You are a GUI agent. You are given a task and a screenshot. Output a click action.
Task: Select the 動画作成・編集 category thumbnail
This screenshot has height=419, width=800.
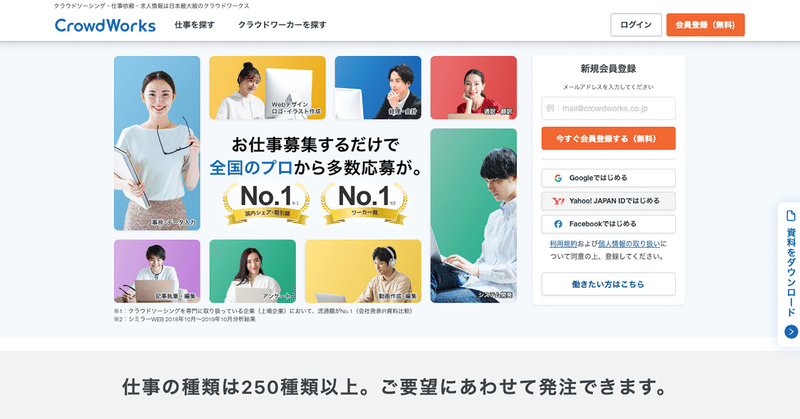[363, 271]
